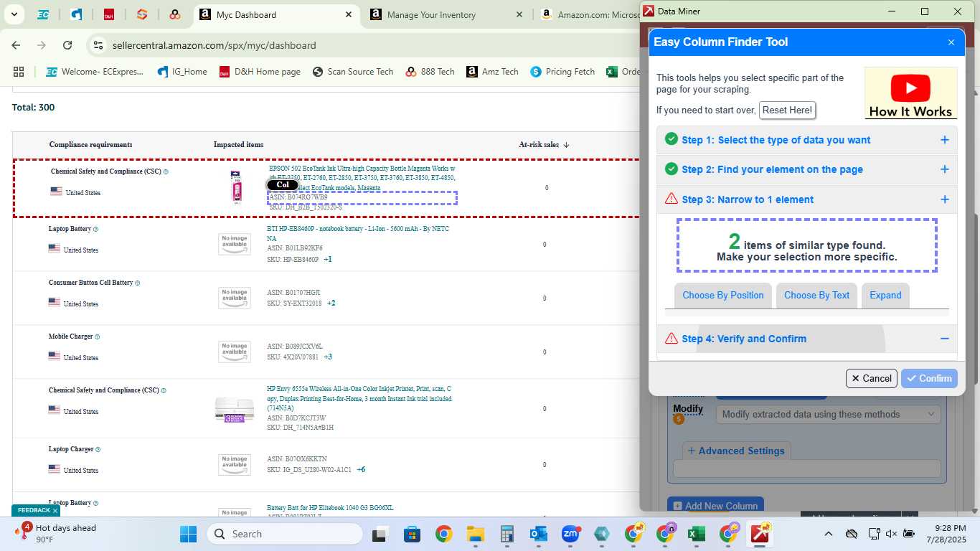
Task: Click the taskbar Search box
Action: (285, 534)
